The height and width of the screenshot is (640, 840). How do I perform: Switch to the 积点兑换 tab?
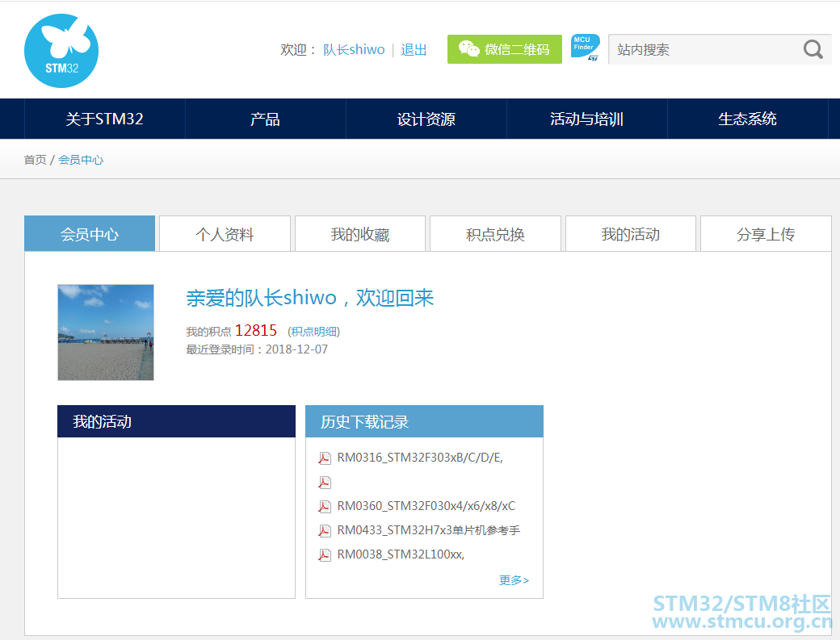pos(496,234)
